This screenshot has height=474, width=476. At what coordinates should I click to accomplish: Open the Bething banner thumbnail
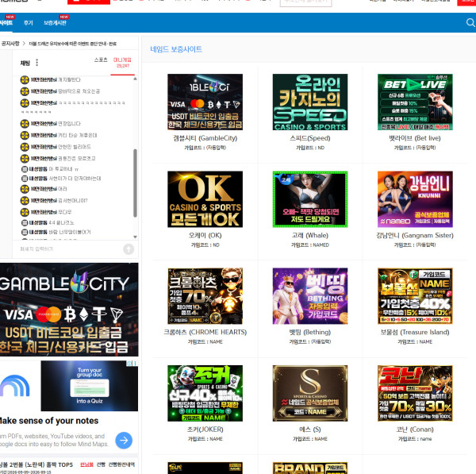pos(310,296)
